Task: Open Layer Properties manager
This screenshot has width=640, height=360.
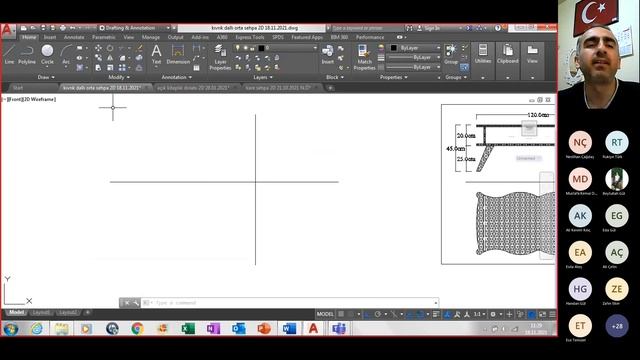Action: pyautogui.click(x=220, y=57)
